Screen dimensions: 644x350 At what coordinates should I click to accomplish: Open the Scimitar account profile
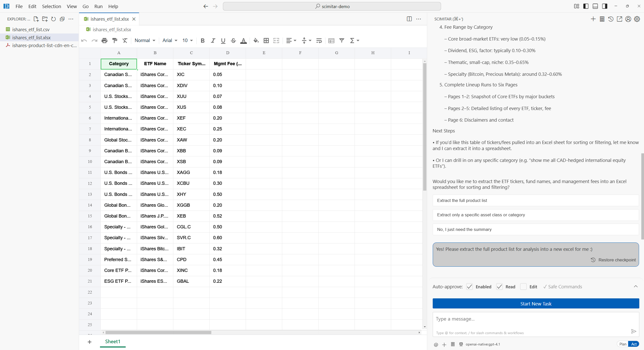click(628, 19)
